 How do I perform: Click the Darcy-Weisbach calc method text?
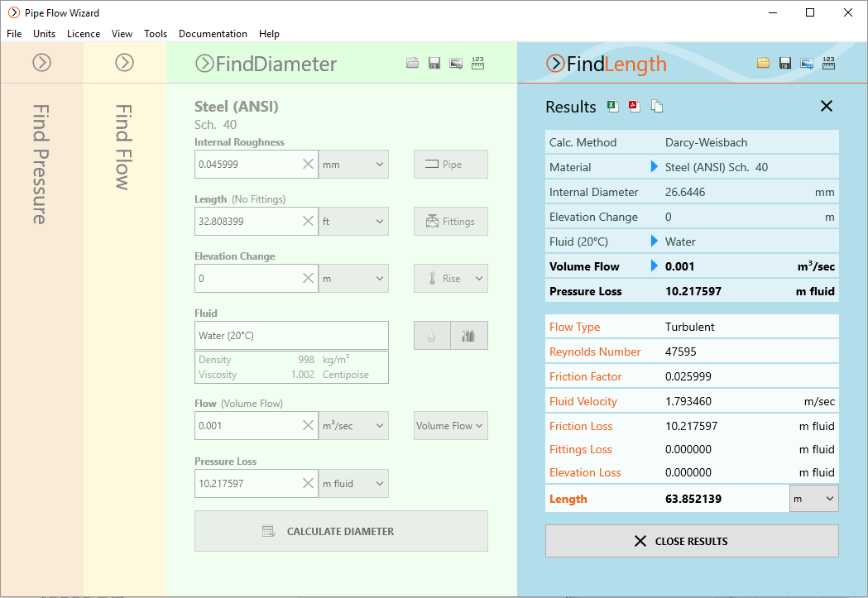pos(707,142)
